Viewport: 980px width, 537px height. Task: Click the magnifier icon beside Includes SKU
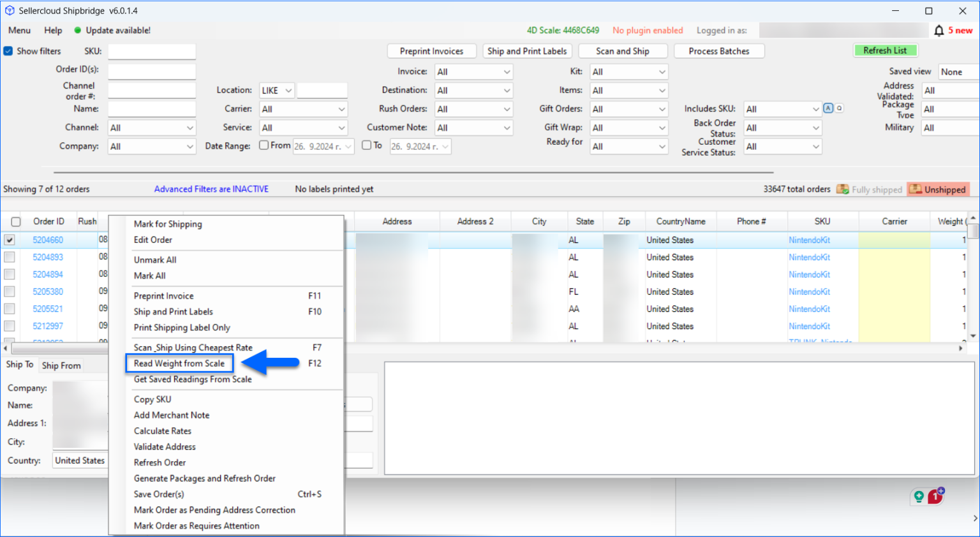coord(838,108)
